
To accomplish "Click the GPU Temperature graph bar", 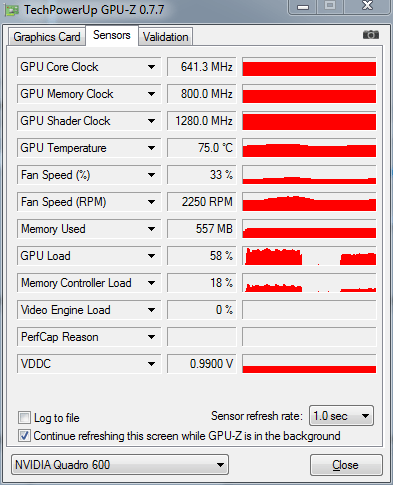I will (309, 148).
